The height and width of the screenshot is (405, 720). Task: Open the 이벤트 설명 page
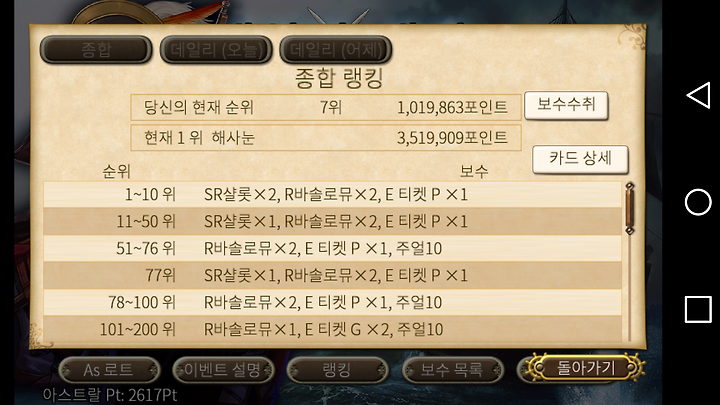(x=223, y=370)
